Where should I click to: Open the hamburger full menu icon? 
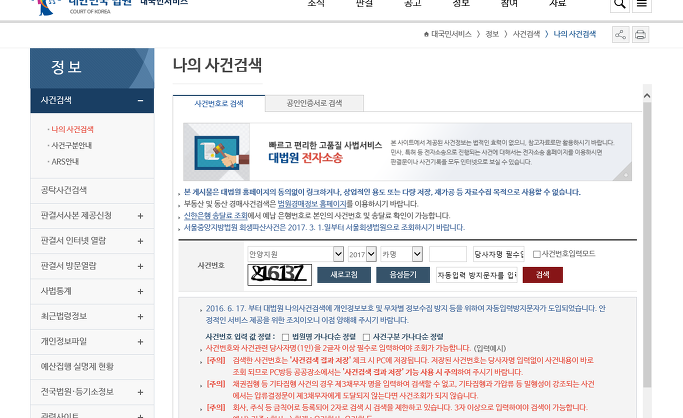642,4
